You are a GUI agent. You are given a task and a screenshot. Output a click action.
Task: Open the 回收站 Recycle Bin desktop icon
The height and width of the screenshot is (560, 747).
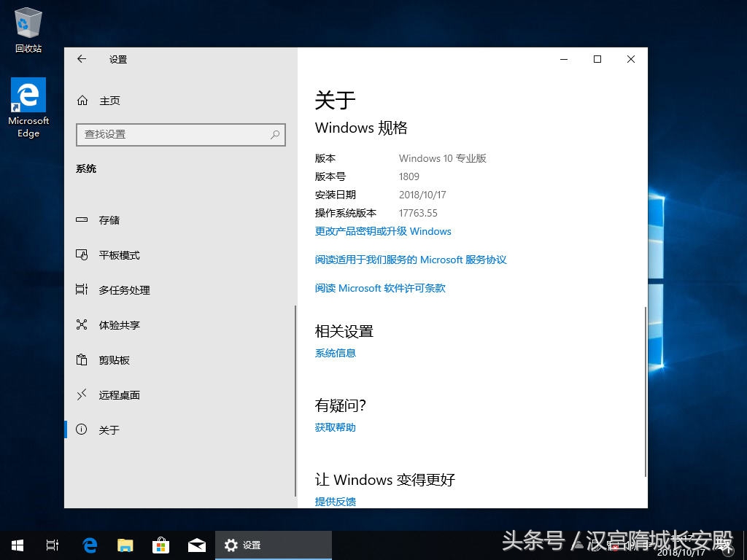click(x=28, y=30)
